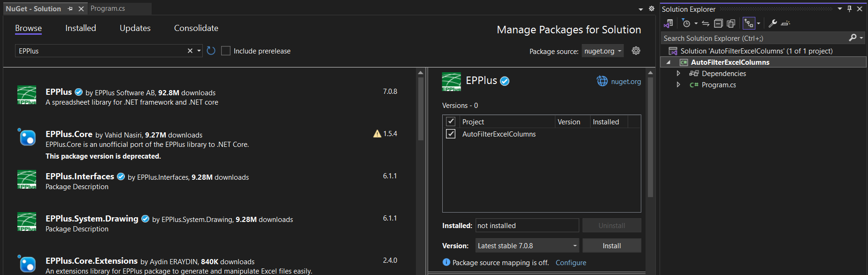
Task: Select Program.cs in Solution Explorer
Action: pyautogui.click(x=719, y=85)
